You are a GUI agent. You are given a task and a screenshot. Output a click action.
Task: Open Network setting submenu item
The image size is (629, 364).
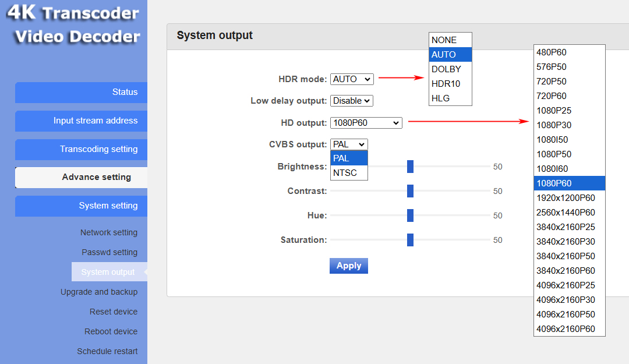(109, 232)
